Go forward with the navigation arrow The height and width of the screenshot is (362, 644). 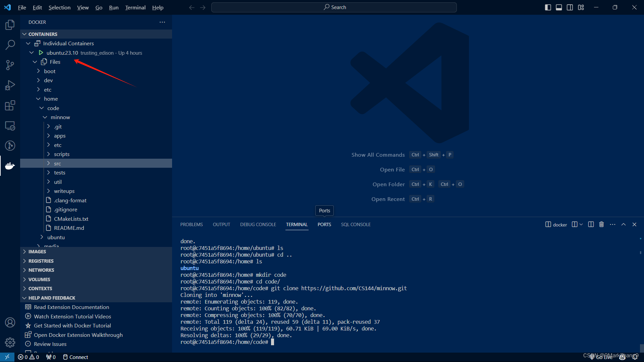(203, 7)
